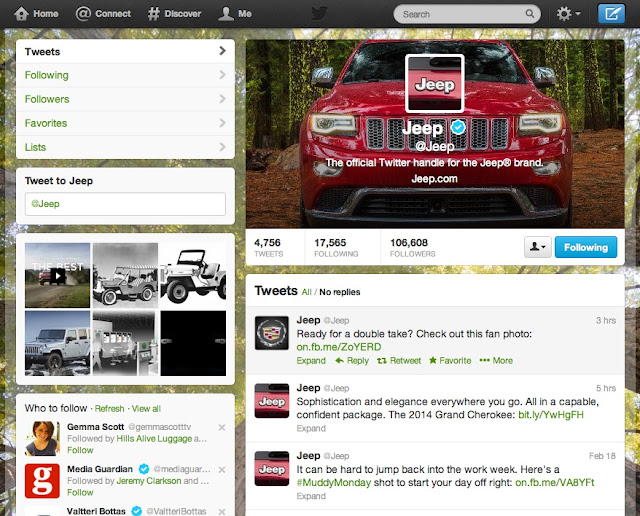Open the Me profile page

[236, 14]
